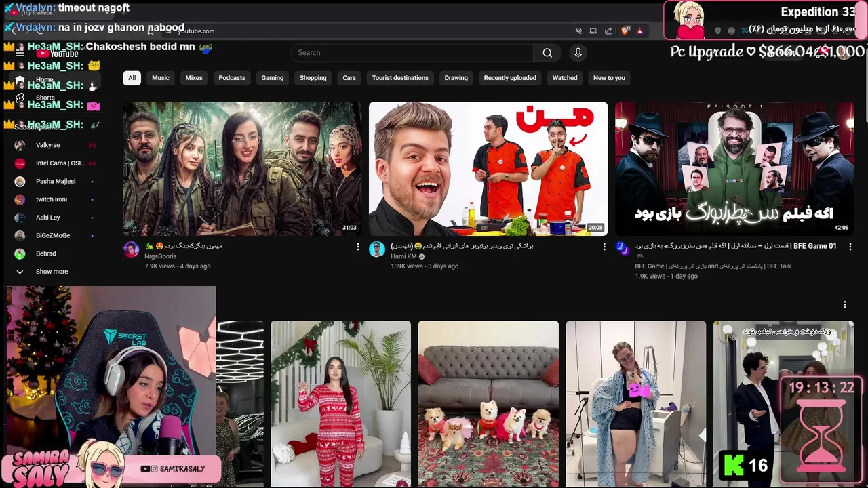
Task: Click the Valkyrae subscription avatar
Action: coord(20,145)
